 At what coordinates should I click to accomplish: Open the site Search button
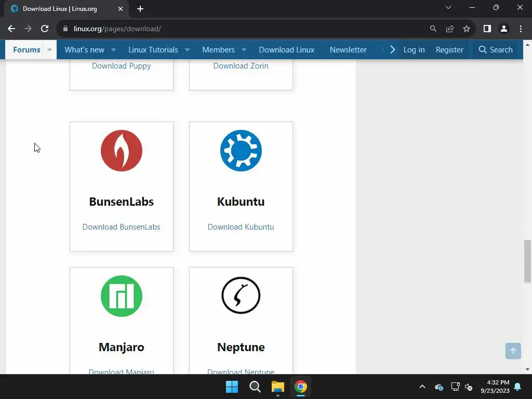point(495,50)
